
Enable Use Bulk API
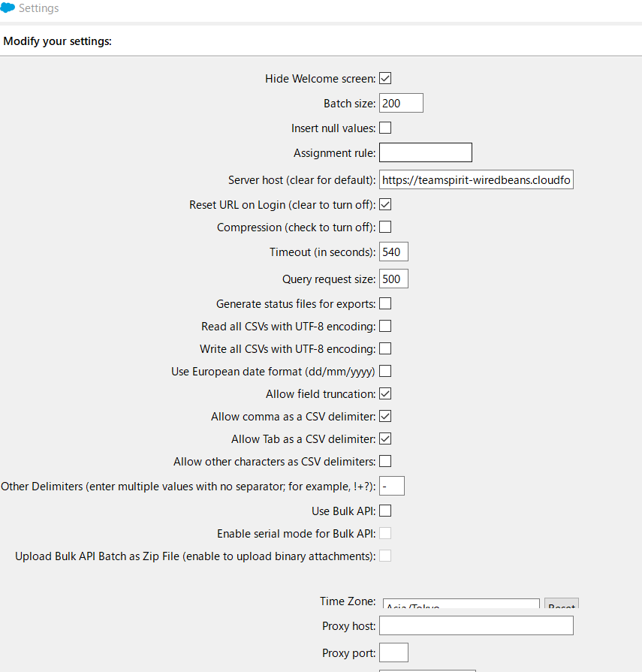(x=385, y=511)
